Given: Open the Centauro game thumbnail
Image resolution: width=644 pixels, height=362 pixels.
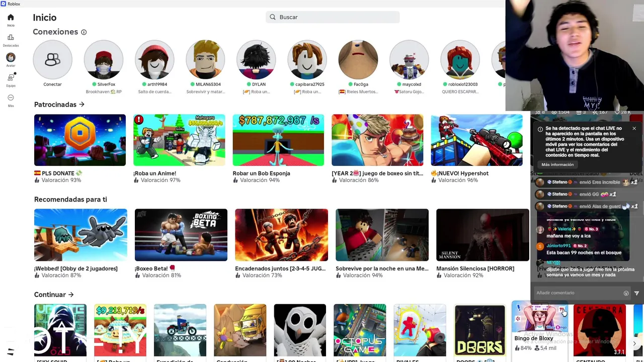Looking at the screenshot, I should pyautogui.click(x=600, y=330).
